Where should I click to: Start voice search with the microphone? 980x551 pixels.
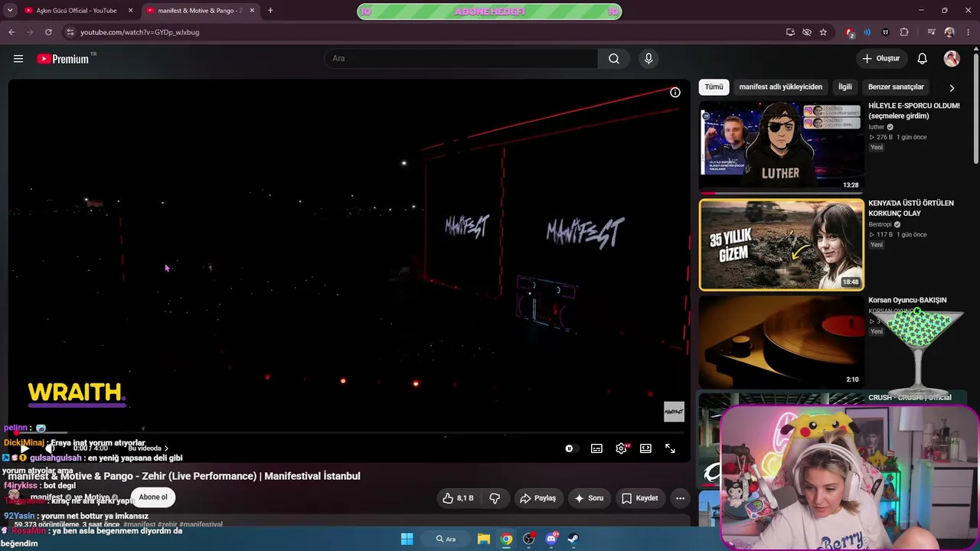[648, 59]
